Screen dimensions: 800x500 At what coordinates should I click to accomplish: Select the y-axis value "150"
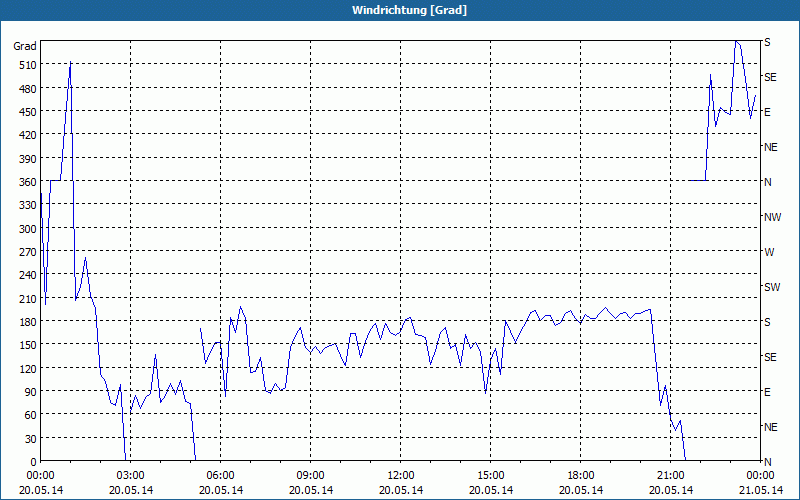[x=28, y=345]
